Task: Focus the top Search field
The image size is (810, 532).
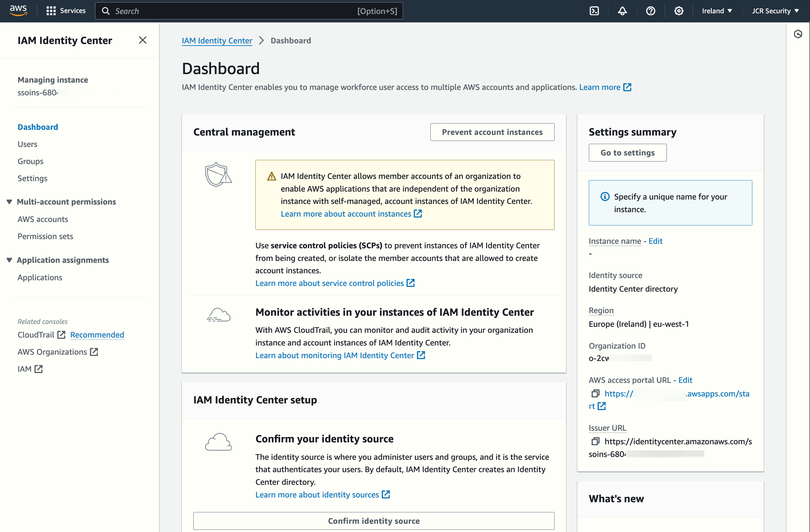Action: click(x=235, y=11)
